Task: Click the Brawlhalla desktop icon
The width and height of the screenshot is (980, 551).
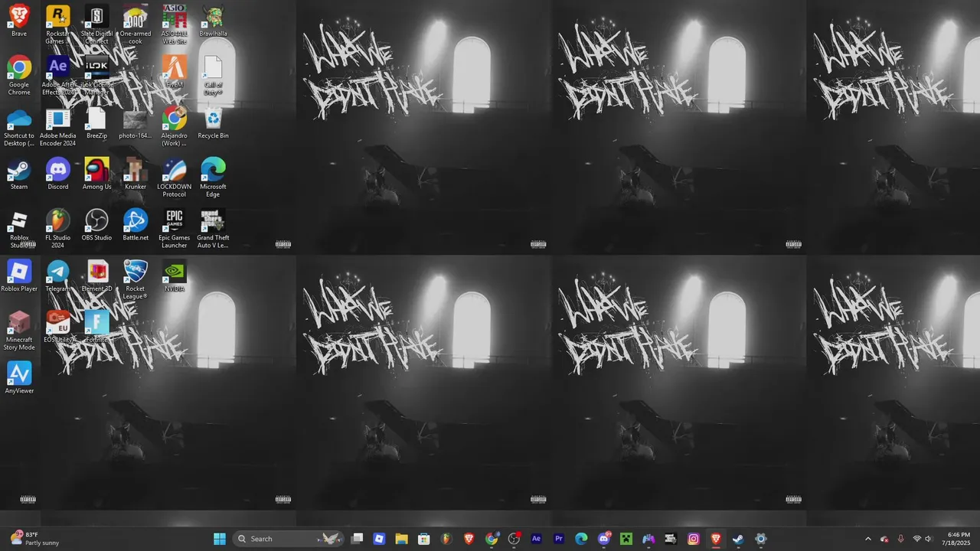Action: 213,21
